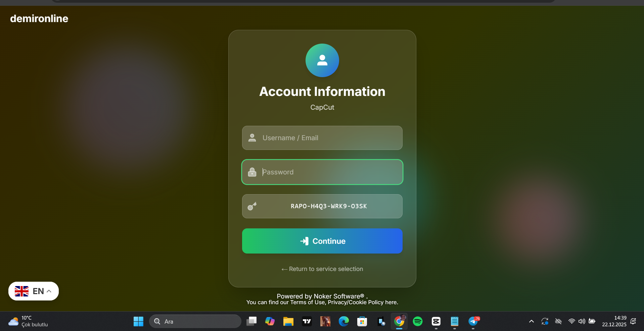Follow the Return to service selection link
Image resolution: width=644 pixels, height=331 pixels.
322,269
